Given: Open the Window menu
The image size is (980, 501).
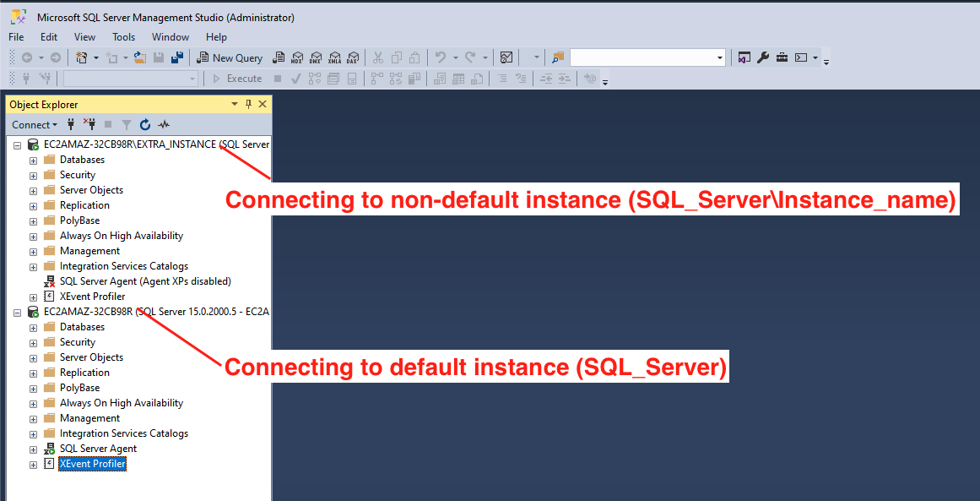Looking at the screenshot, I should click(x=170, y=37).
